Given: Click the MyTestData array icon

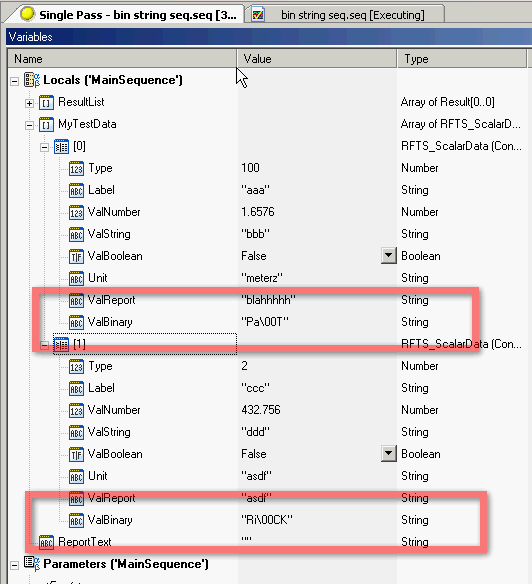Looking at the screenshot, I should pyautogui.click(x=46, y=125).
